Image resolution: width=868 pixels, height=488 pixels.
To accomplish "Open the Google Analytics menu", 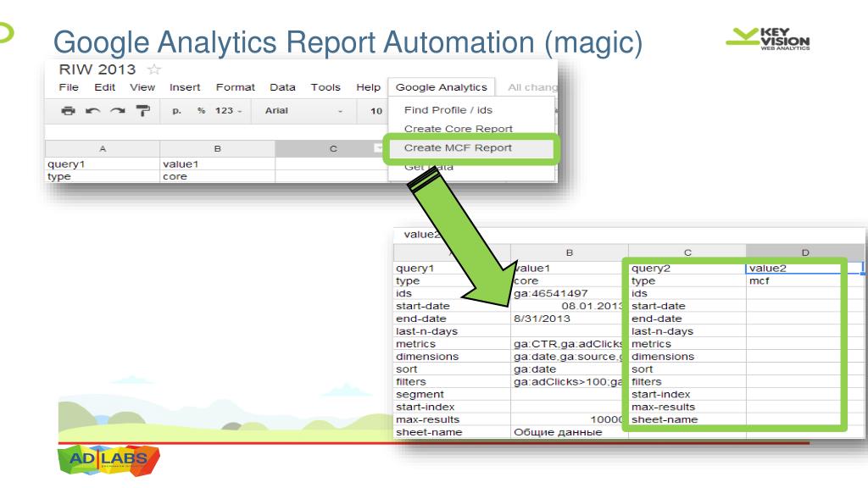I will pyautogui.click(x=441, y=87).
